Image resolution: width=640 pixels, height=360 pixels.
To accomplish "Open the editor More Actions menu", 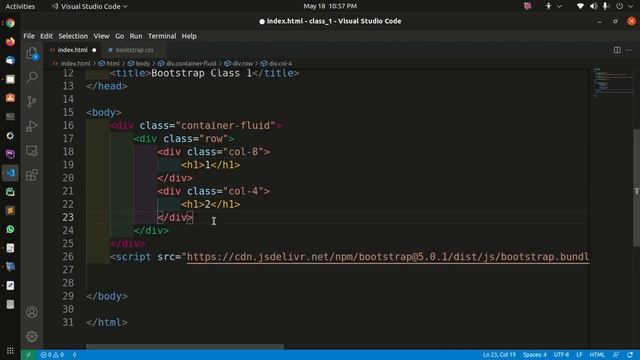I will coord(629,50).
